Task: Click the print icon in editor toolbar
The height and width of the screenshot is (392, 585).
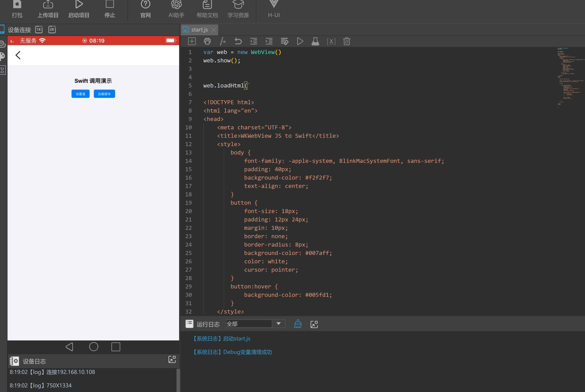Action: (207, 41)
